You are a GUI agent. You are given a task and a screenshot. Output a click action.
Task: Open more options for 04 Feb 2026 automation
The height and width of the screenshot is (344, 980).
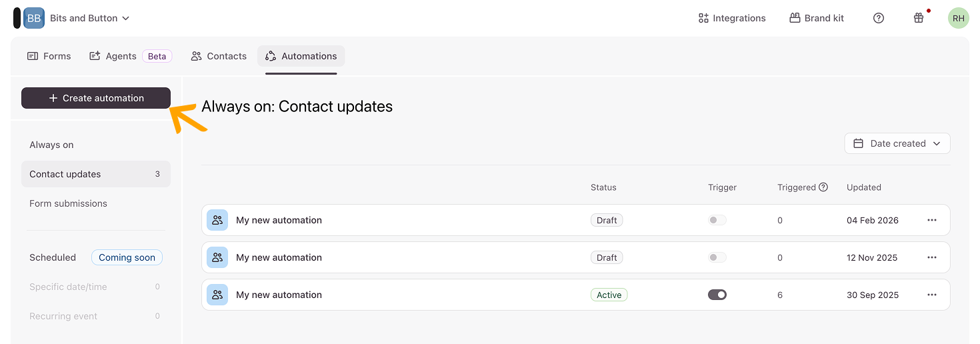click(932, 220)
